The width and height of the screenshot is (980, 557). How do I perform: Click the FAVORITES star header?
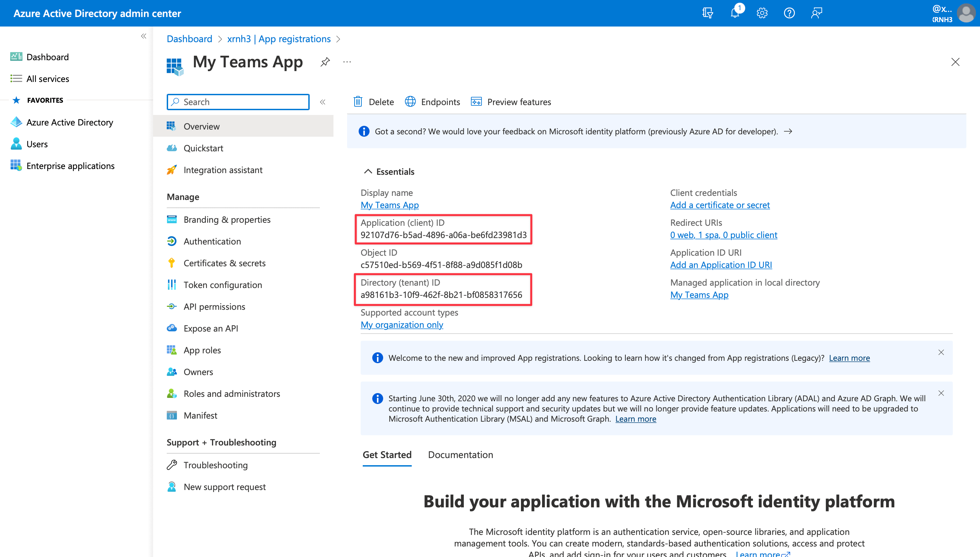[37, 100]
